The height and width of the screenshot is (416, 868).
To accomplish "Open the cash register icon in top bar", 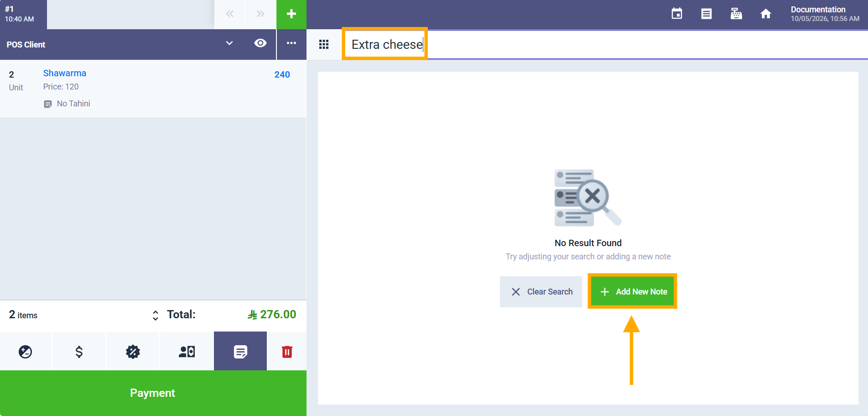I will [x=736, y=14].
